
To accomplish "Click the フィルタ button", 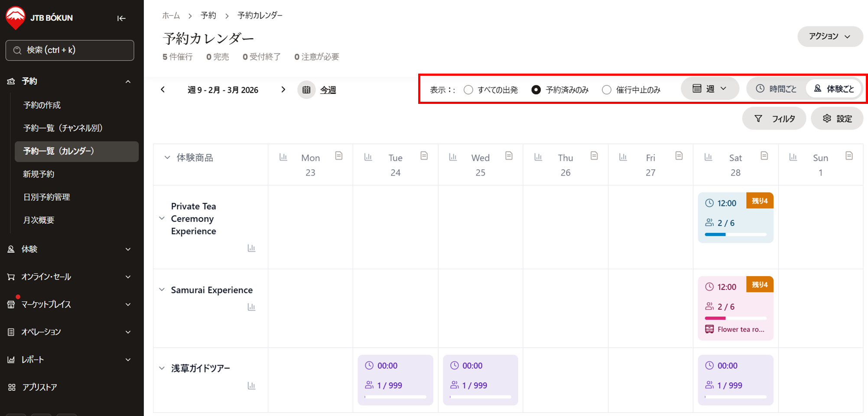I will tap(774, 119).
